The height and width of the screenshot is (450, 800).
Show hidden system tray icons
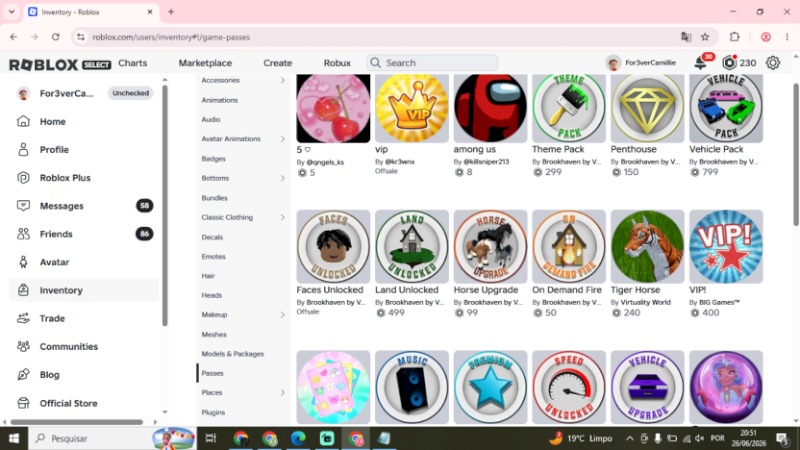(630, 438)
